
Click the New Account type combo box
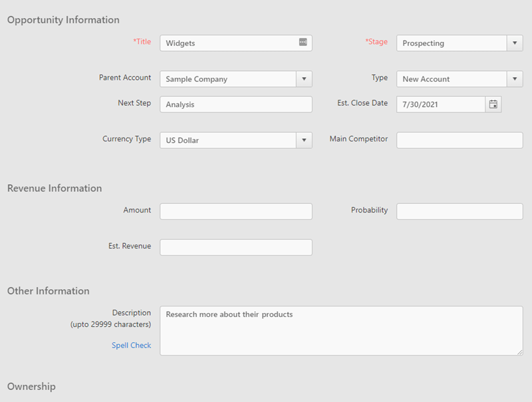(452, 79)
